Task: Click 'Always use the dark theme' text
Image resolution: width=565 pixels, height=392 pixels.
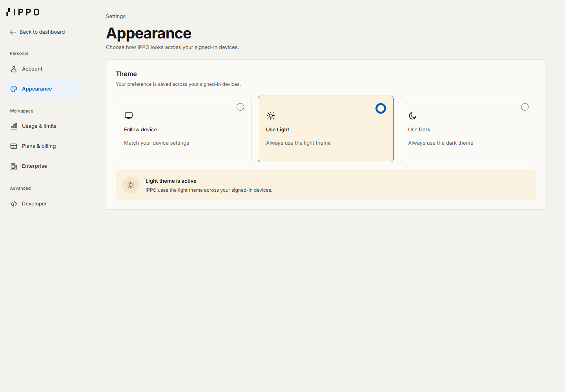Action: tap(441, 143)
